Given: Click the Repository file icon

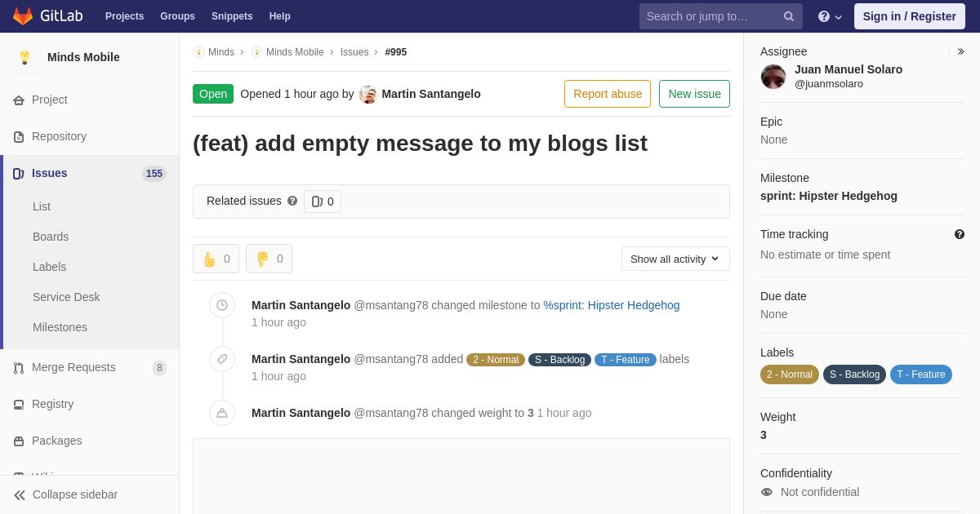Looking at the screenshot, I should (x=19, y=137).
